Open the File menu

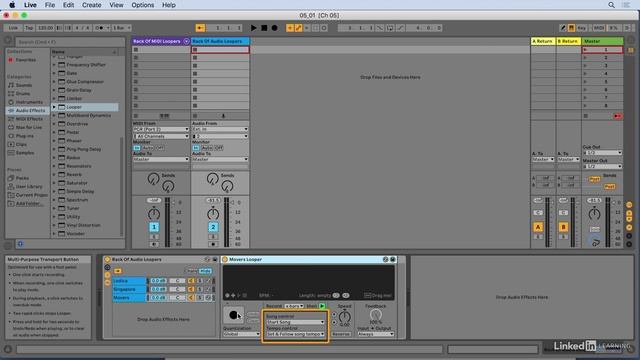click(50, 5)
